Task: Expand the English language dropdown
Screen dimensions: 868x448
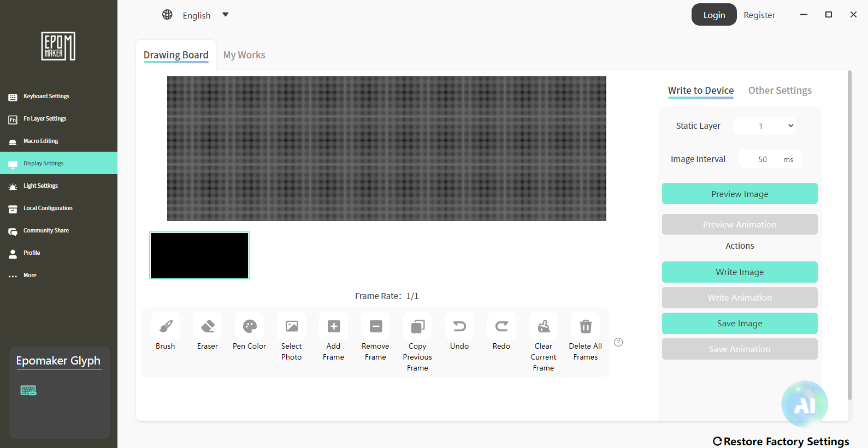Action: pos(225,15)
